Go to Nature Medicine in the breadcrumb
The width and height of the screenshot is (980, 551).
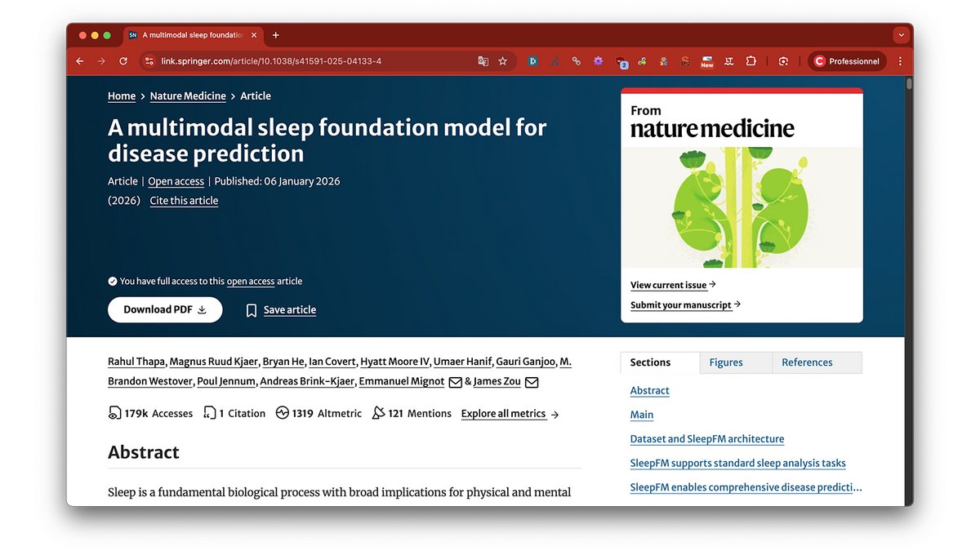click(x=188, y=96)
